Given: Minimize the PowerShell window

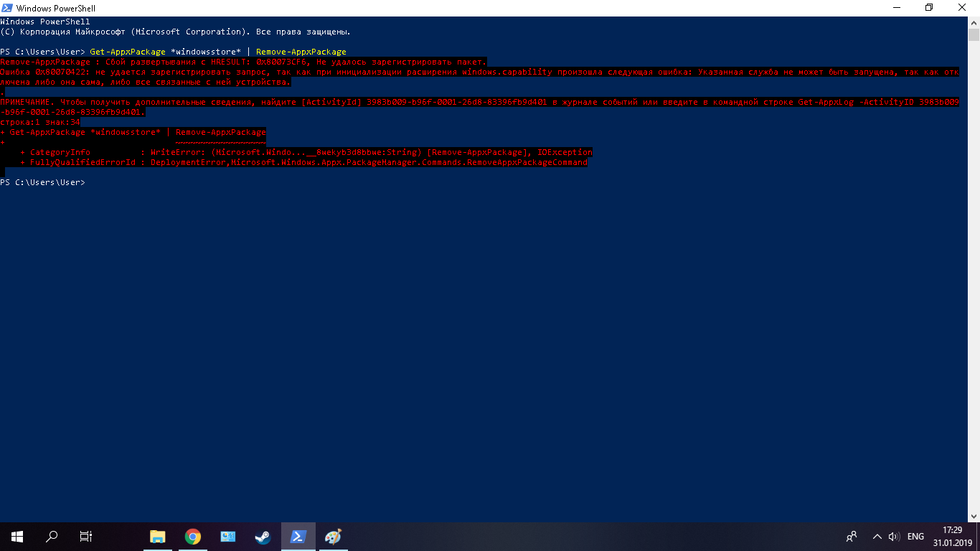Looking at the screenshot, I should point(896,8).
